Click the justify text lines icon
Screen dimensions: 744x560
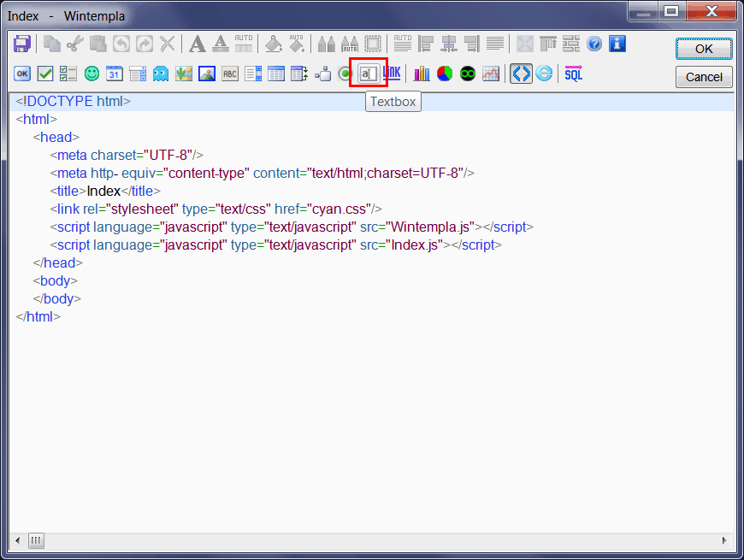pos(495,44)
